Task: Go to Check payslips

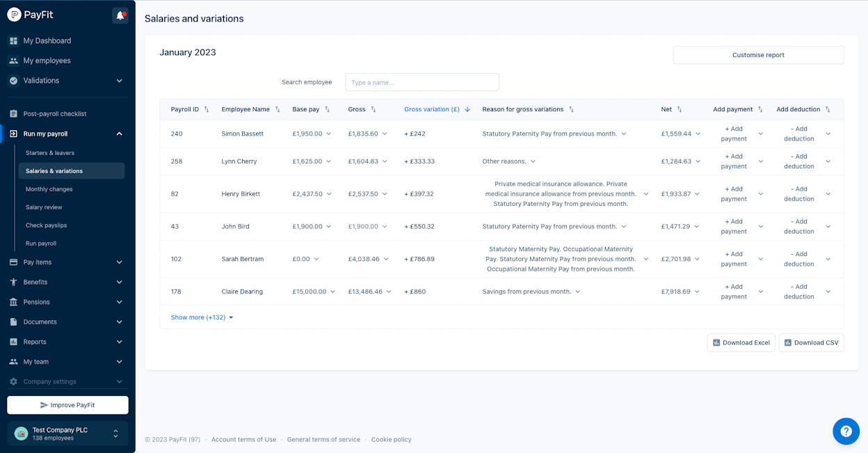Action: coord(47,225)
